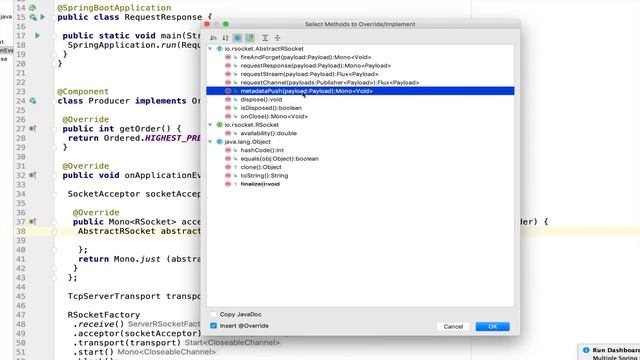Collapse the java.lang.Object node
Viewport: 640px width, 360px height.
coord(210,142)
